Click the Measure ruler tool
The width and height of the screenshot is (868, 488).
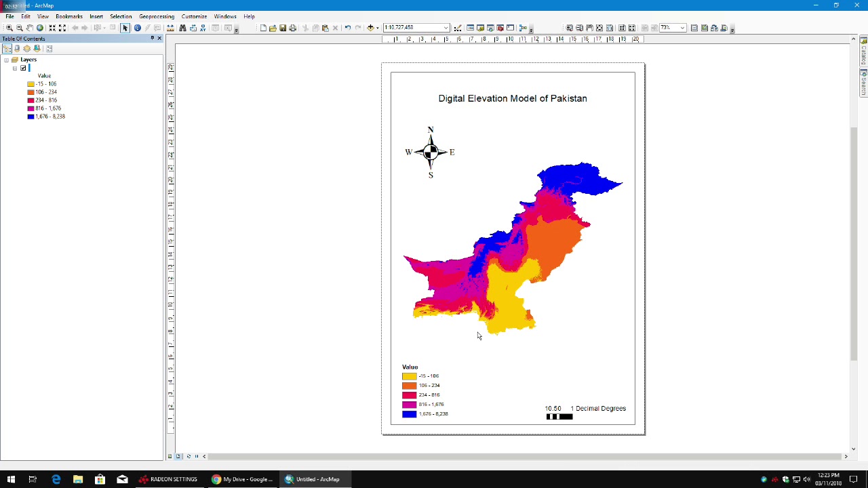(x=170, y=28)
